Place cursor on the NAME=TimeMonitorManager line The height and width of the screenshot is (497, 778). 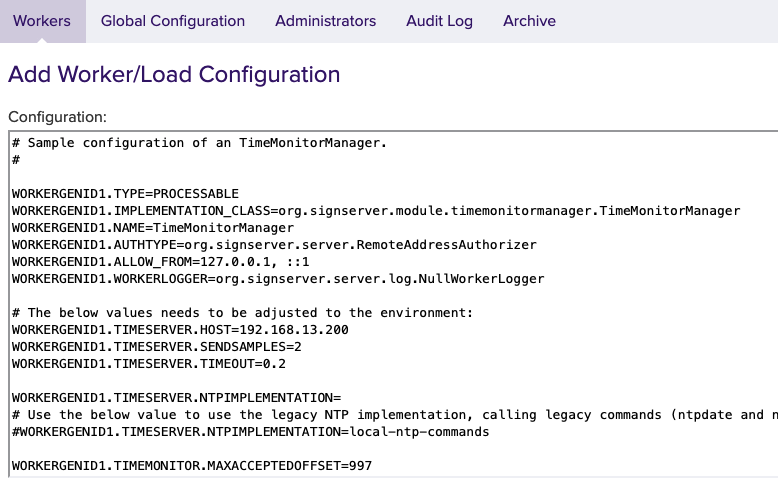(x=152, y=228)
